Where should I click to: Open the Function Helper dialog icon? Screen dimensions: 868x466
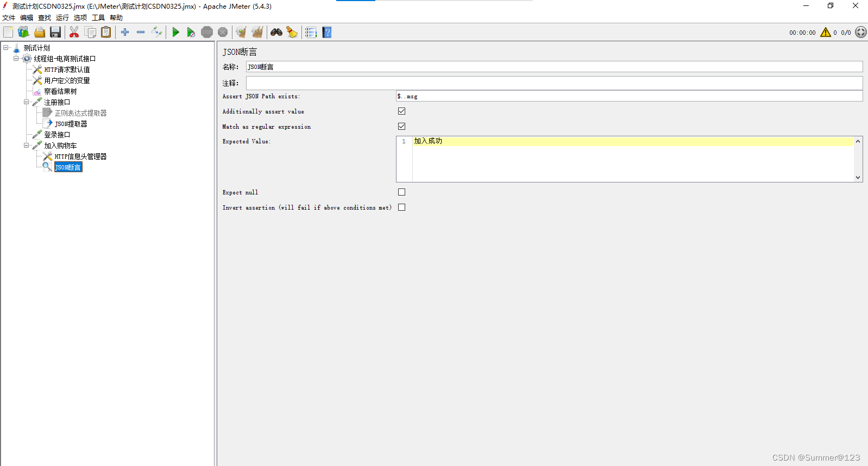tap(311, 33)
